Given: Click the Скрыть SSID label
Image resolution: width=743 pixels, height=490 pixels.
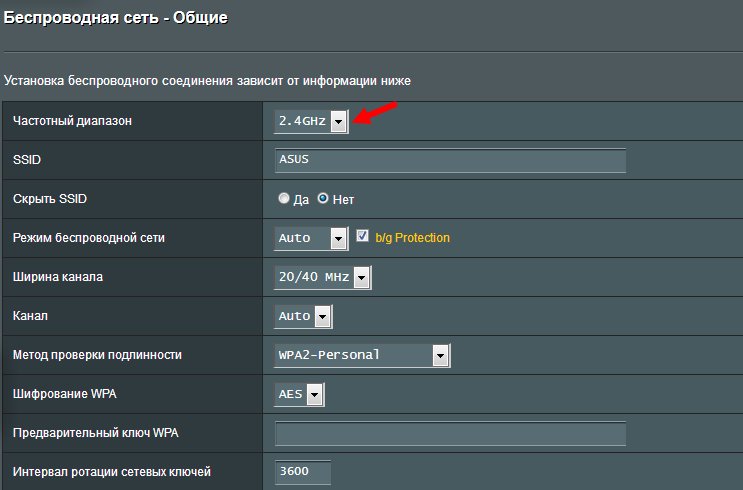Looking at the screenshot, I should [x=50, y=199].
